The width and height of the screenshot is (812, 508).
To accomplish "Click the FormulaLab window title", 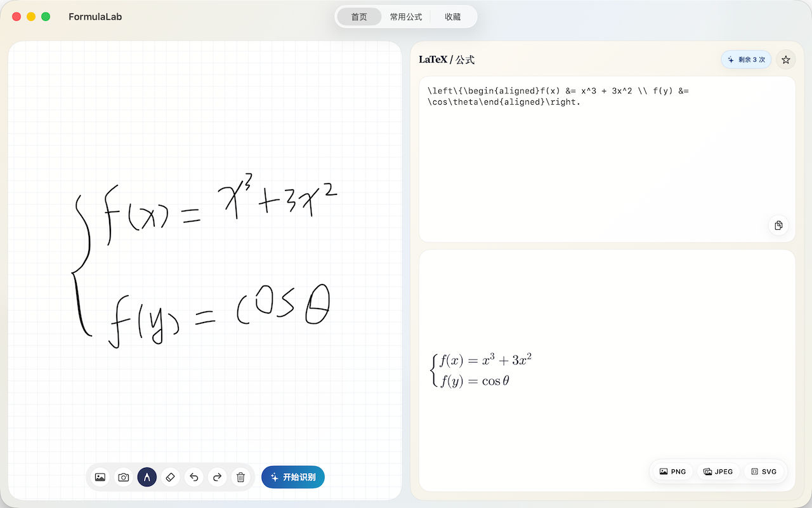I will point(95,17).
